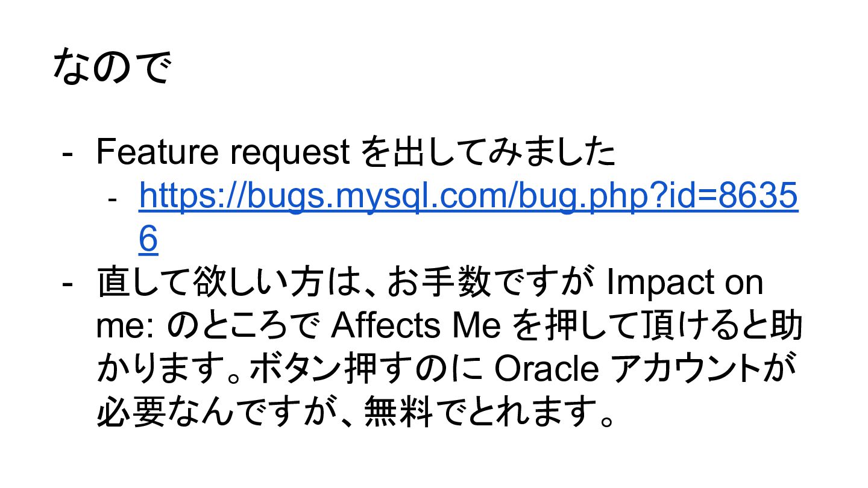
Task: Click the bullet dash before "直して欲しい方は"
Action: coord(68,283)
